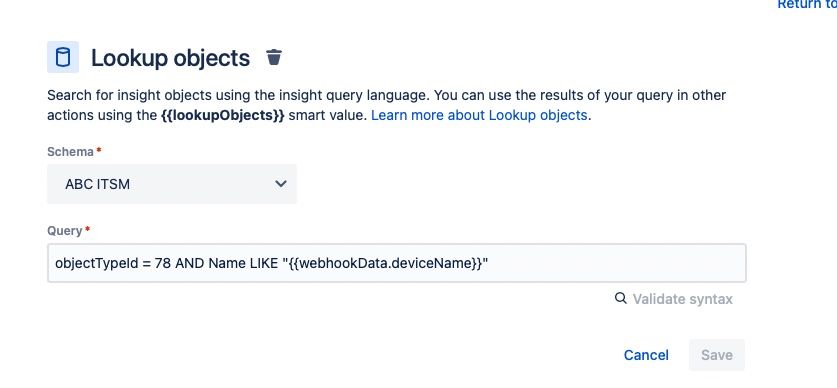Click the Lookup objects database icon
Viewport: 837px width, 388px height.
point(63,57)
